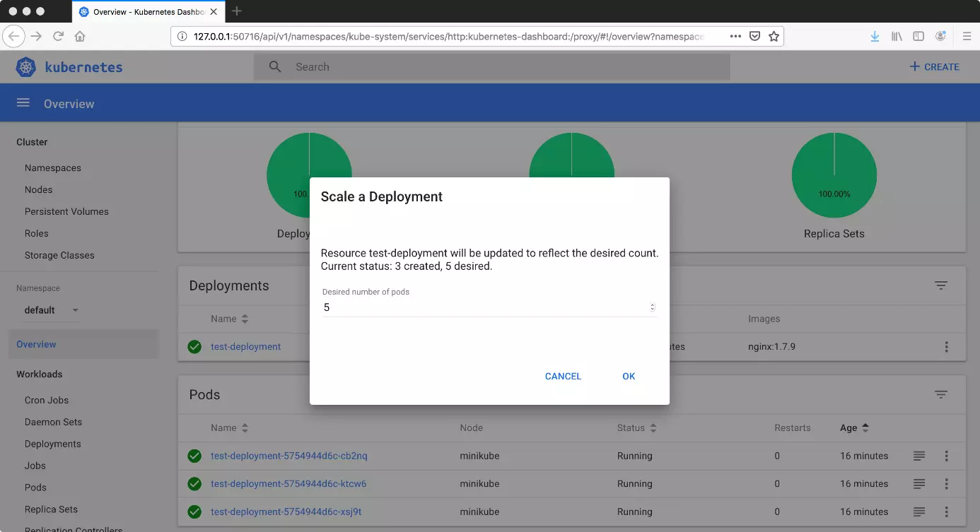Open actions menu for pod ktcw6
The image size is (980, 532).
click(x=946, y=484)
